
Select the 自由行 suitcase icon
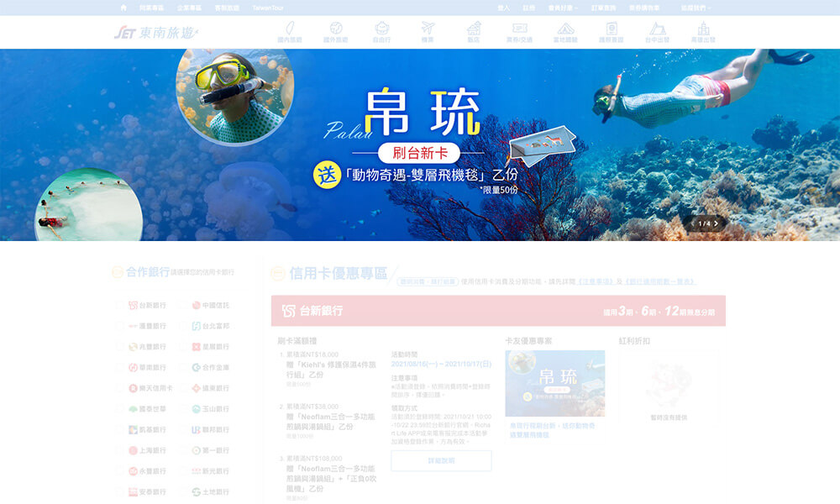coord(382,32)
